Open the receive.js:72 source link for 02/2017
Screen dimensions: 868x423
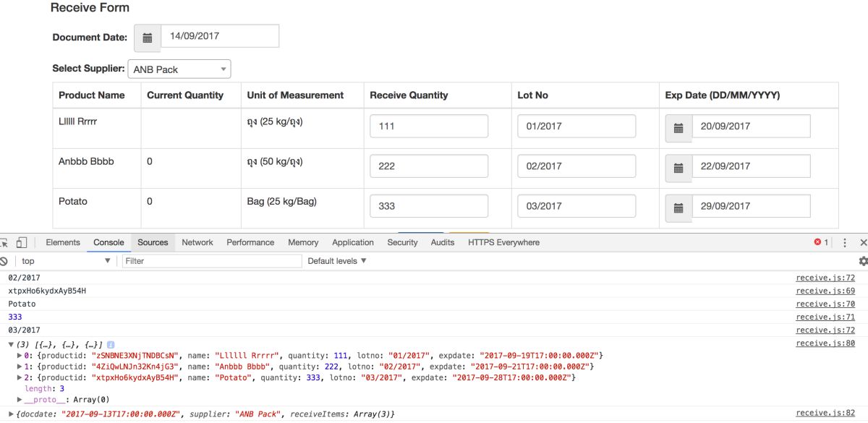(825, 278)
